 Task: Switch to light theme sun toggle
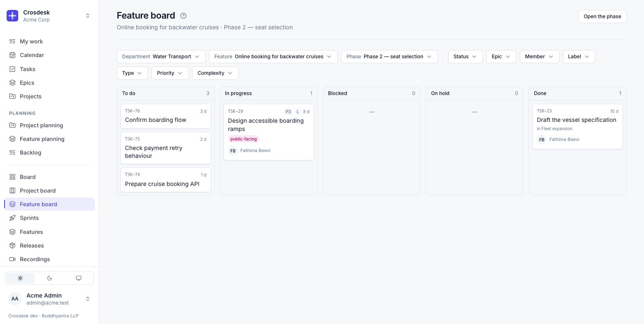coord(20,278)
